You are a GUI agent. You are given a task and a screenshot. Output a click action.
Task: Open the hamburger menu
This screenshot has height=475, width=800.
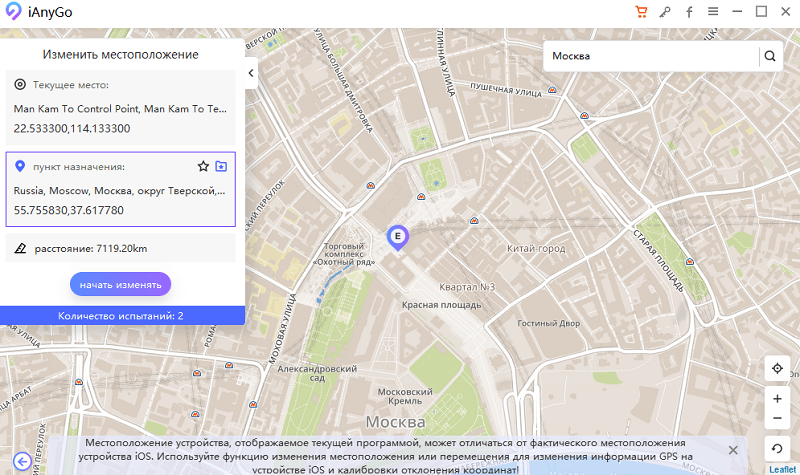(x=713, y=11)
